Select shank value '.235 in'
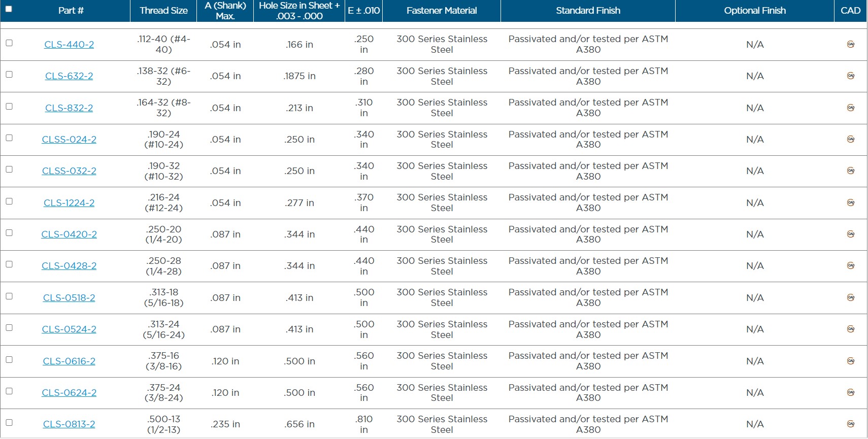 click(225, 424)
